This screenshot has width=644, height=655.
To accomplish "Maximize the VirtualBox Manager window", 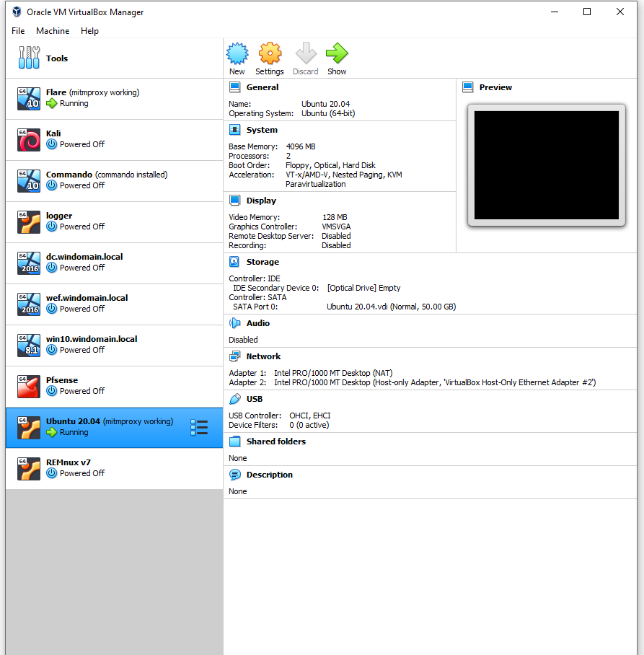I will [587, 12].
